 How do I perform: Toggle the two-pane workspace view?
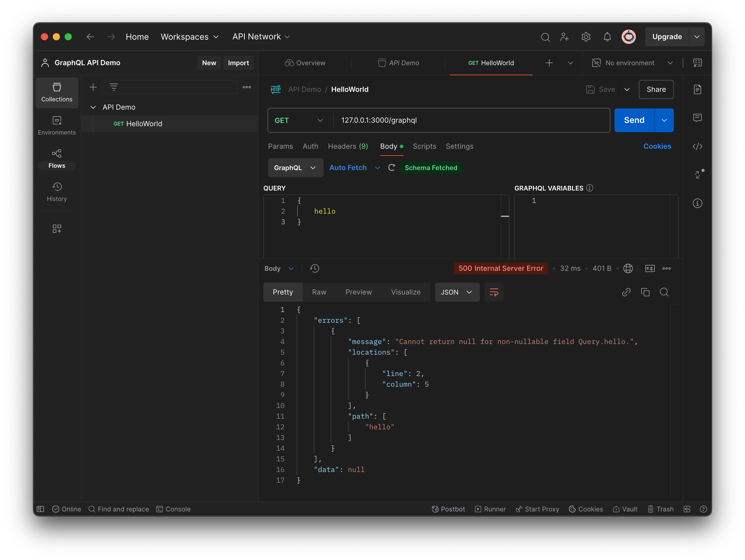(687, 509)
